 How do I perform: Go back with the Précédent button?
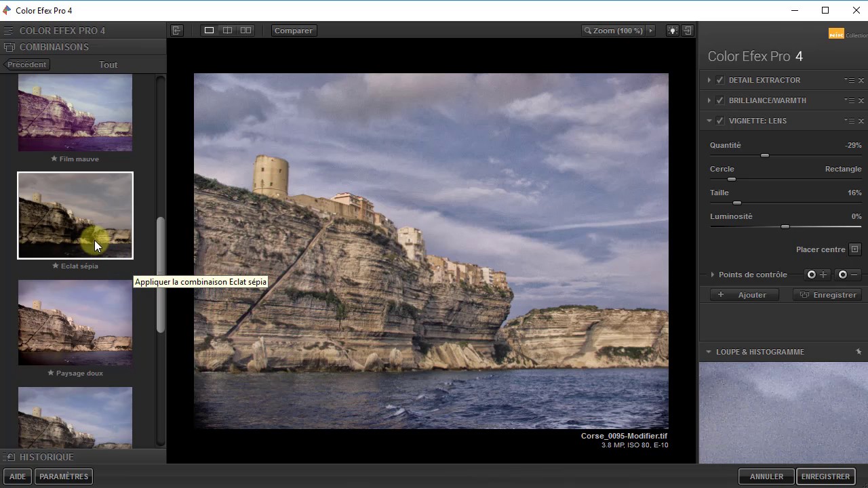pos(26,64)
